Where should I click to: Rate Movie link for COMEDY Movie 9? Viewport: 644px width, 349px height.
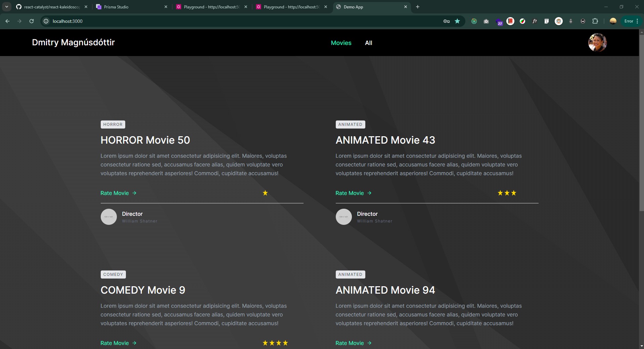pos(119,343)
